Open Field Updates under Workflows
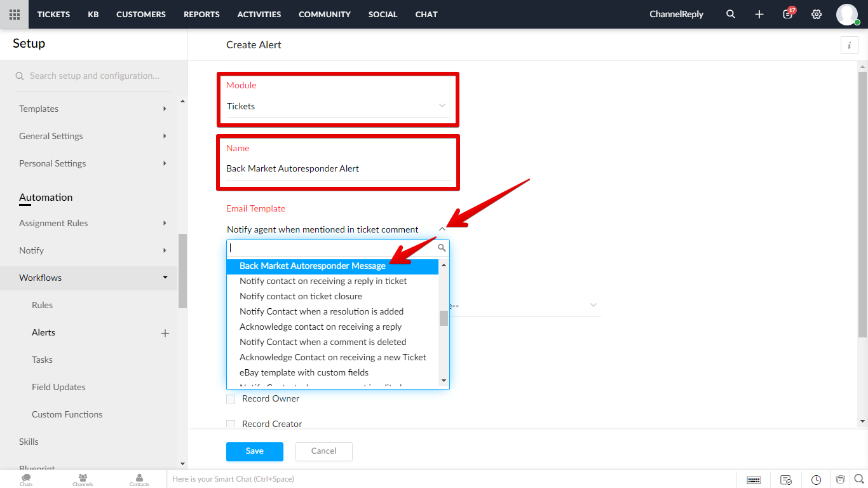Viewport: 868px width, 488px height. click(x=58, y=387)
